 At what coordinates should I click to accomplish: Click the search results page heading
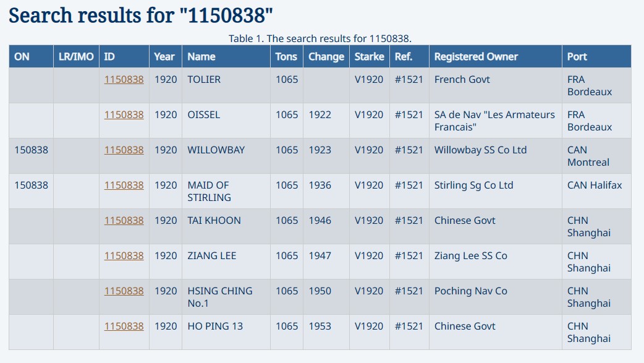(140, 15)
